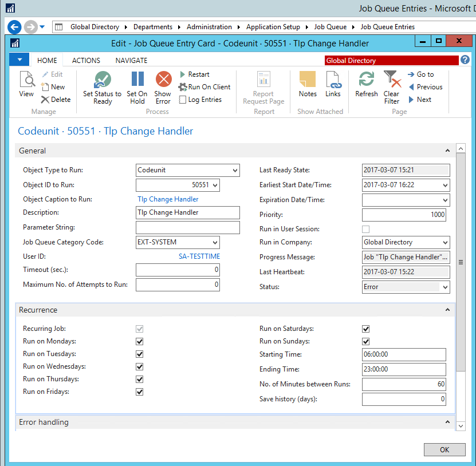The width and height of the screenshot is (476, 466).
Task: Toggle the Run in User Session checkbox
Action: (365, 230)
